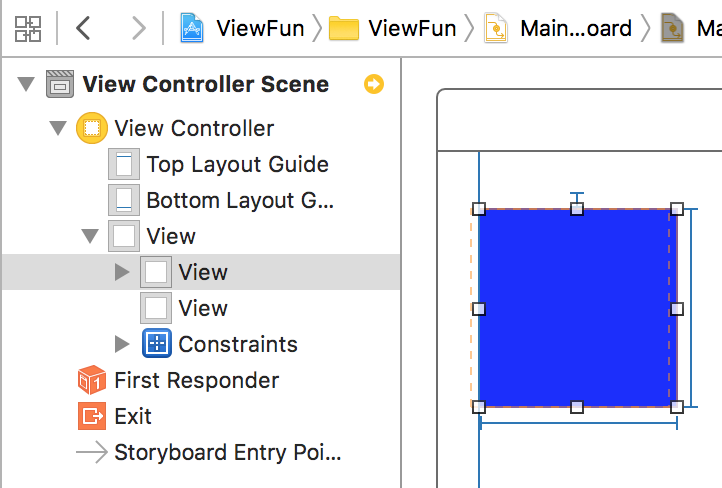722x488 pixels.
Task: Click the highlighted View row's icon
Action: [156, 272]
